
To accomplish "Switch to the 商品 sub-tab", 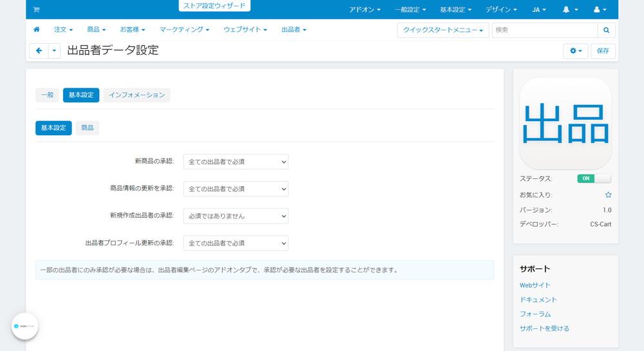I will click(x=87, y=128).
